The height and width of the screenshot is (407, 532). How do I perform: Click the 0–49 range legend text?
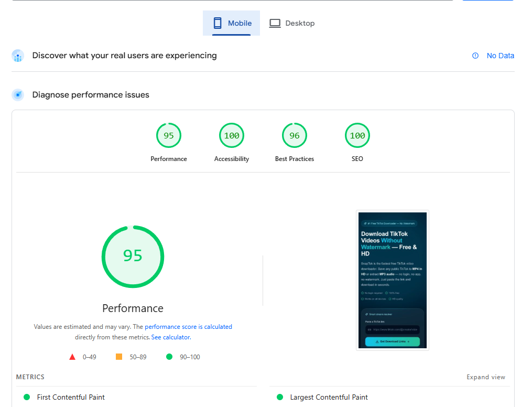coord(90,357)
